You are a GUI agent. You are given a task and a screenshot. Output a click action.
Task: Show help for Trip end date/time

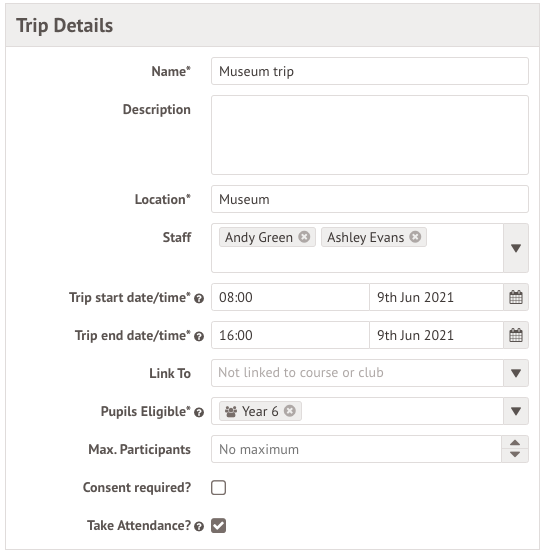click(199, 337)
